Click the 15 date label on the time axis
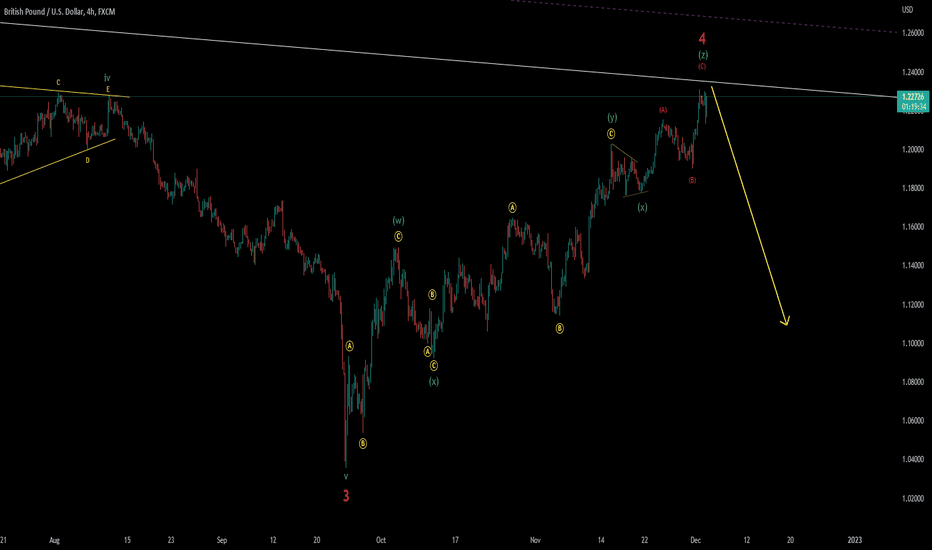 coord(127,540)
